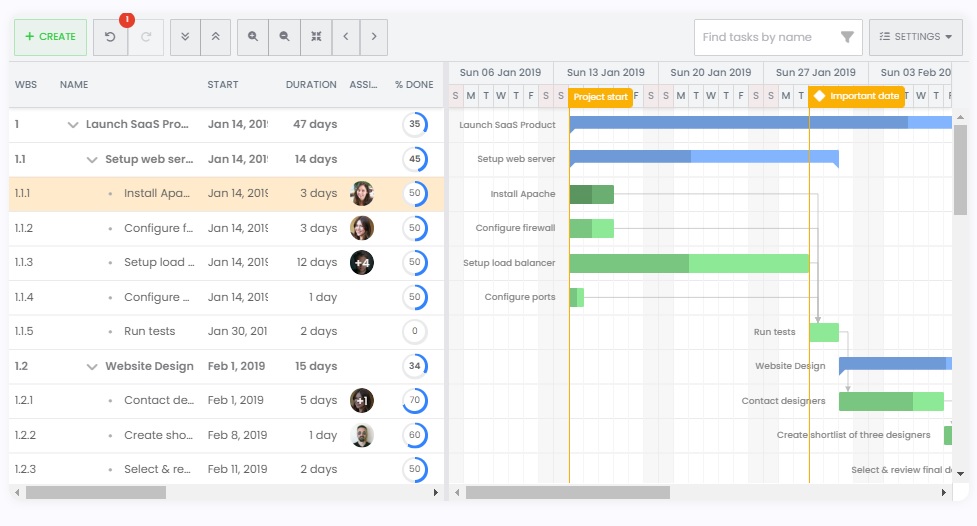The image size is (977, 526).
Task: Sort by the DURATION column header
Action: (x=311, y=85)
